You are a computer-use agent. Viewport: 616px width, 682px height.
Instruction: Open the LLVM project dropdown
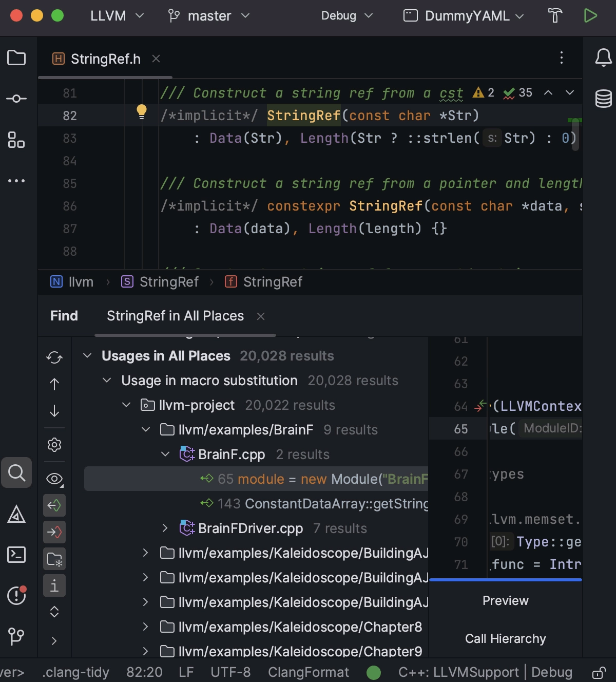point(117,16)
